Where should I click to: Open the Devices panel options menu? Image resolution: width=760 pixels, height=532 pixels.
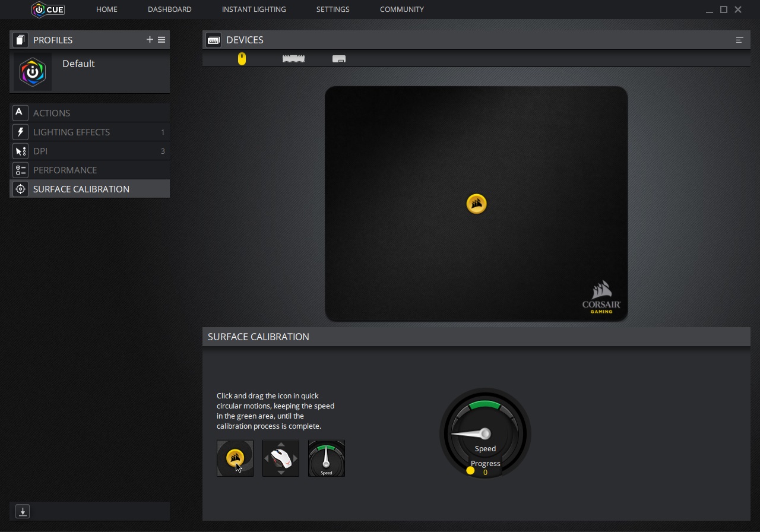pyautogui.click(x=739, y=40)
